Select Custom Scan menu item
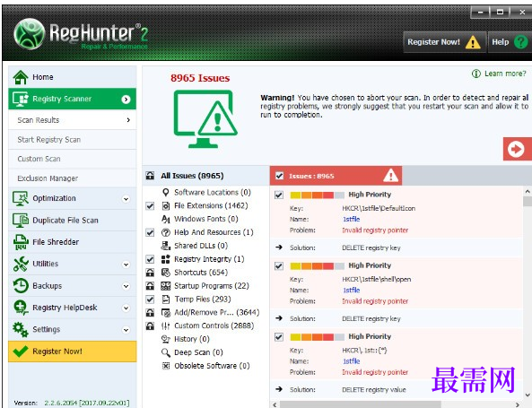 pyautogui.click(x=73, y=159)
